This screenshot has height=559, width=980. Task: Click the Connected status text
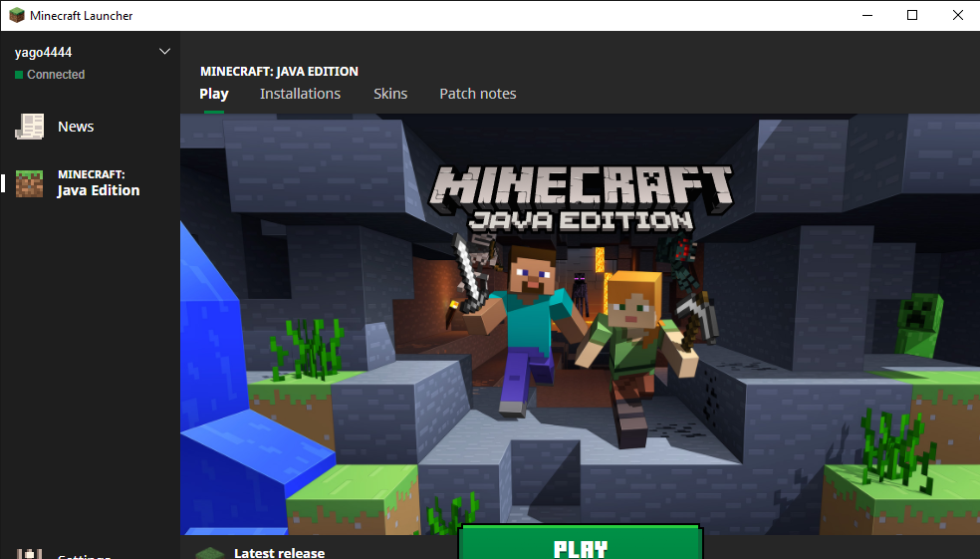click(x=56, y=75)
